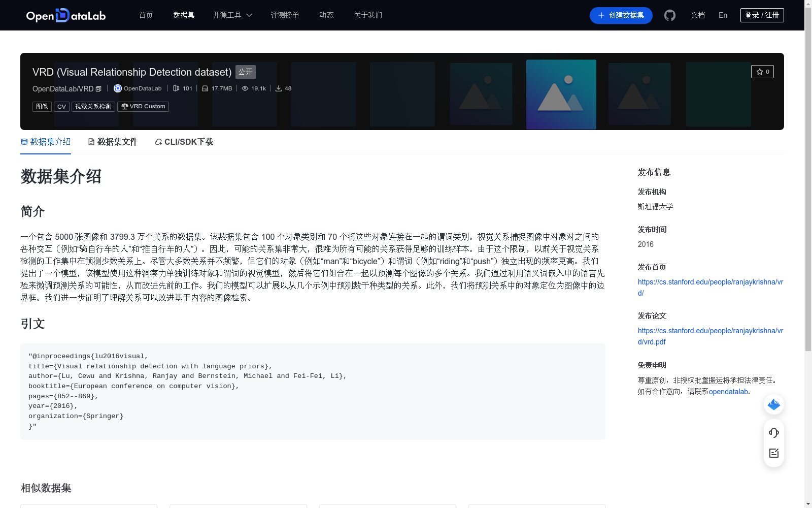812x508 pixels.
Task: Switch to 数据集文件 tab
Action: [113, 142]
